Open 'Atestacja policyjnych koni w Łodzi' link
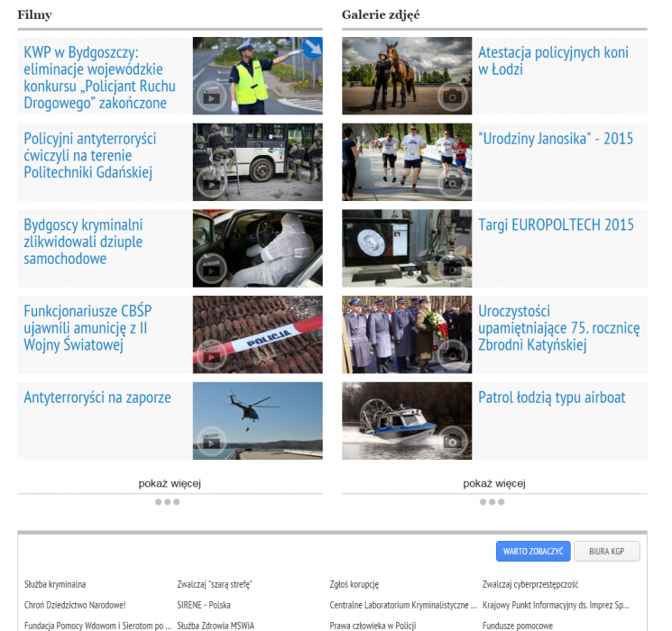 [x=553, y=60]
